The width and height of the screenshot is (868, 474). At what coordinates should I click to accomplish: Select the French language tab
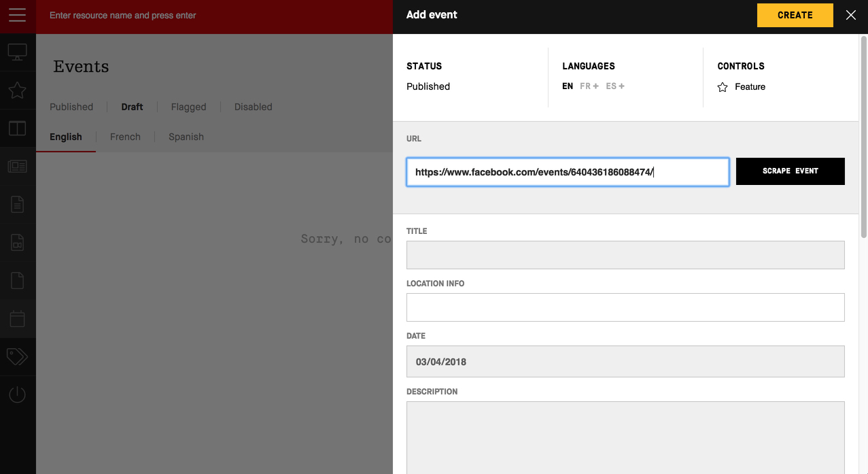pos(125,137)
